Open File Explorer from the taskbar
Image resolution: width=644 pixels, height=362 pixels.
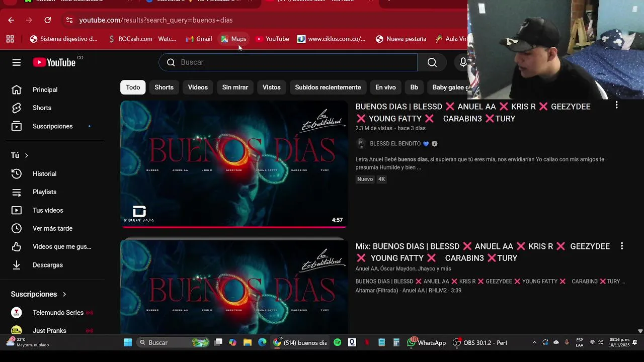(x=248, y=342)
